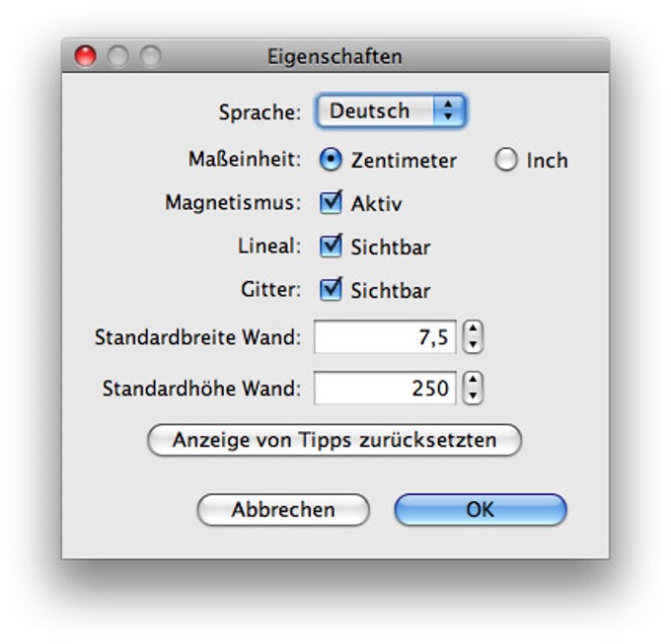Screen dimensions: 671x644
Task: Click the Abbrechen button
Action: 283,510
